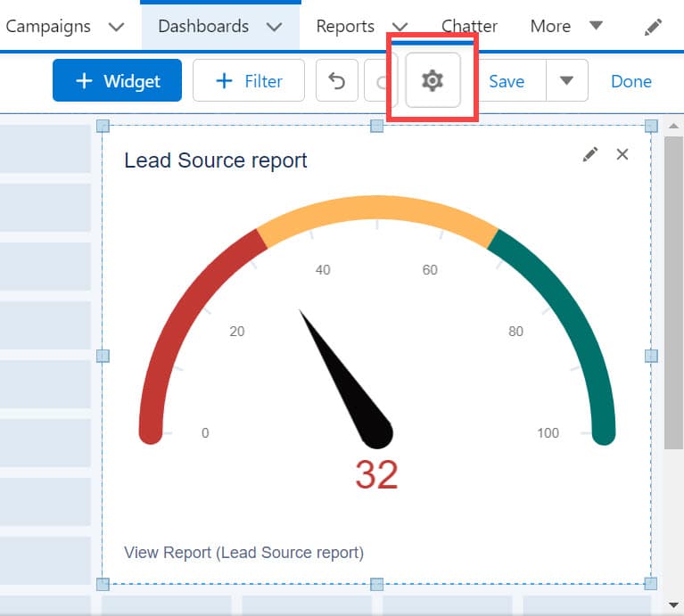Click the top-left widget resize handle
Image resolution: width=684 pixels, height=616 pixels.
[x=103, y=126]
